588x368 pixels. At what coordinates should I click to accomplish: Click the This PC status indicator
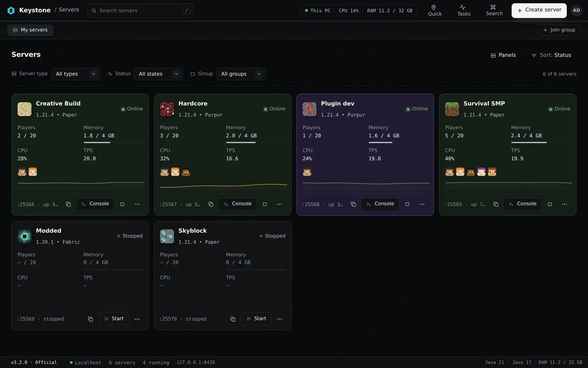tap(318, 11)
